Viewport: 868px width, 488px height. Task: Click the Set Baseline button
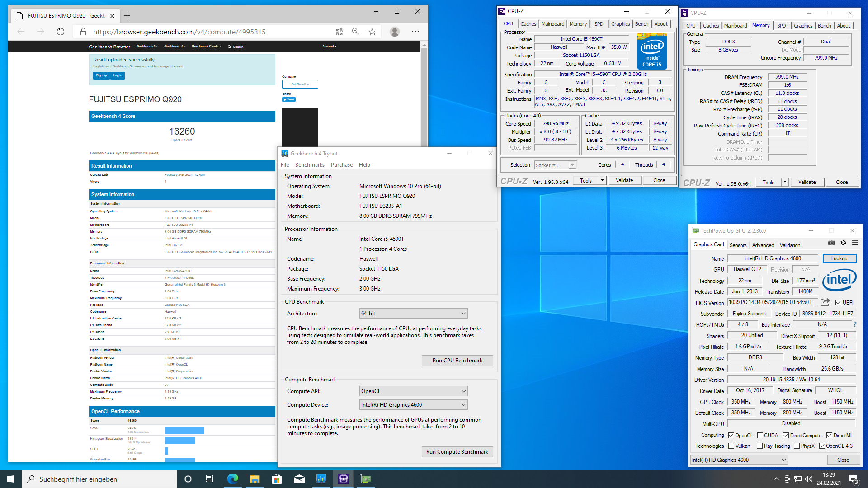tap(300, 84)
